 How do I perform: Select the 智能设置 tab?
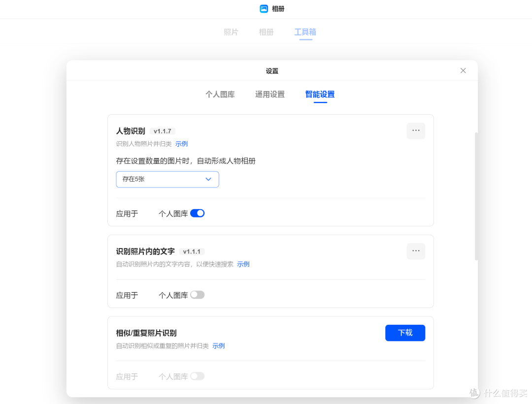click(320, 94)
